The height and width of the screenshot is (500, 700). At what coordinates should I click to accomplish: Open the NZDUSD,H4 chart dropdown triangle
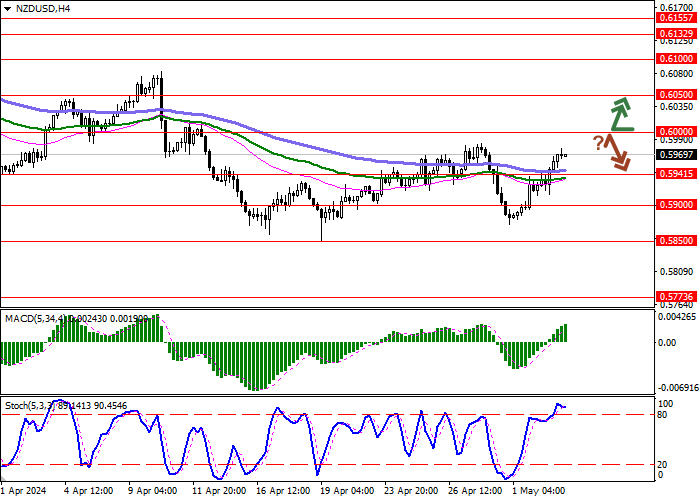tap(7, 8)
